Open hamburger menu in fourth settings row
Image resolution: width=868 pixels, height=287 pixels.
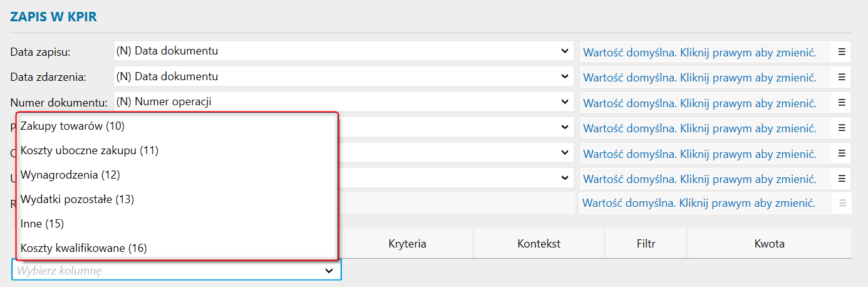pyautogui.click(x=842, y=128)
